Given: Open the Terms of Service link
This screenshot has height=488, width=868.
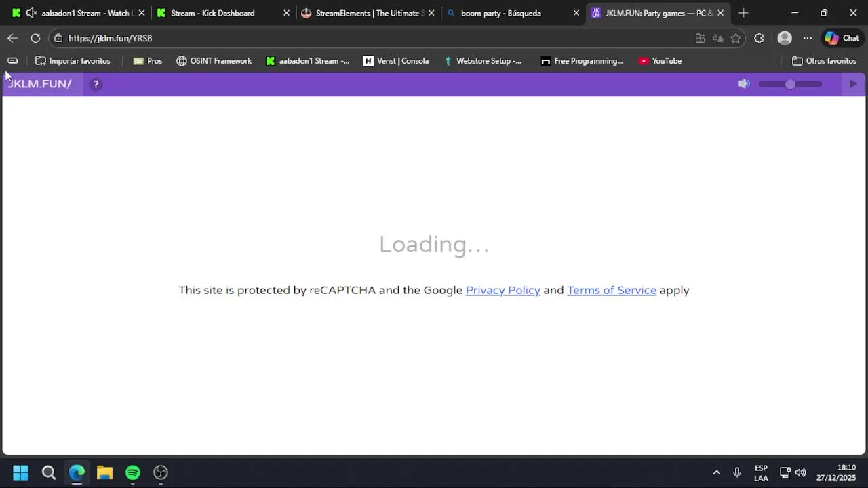Looking at the screenshot, I should 612,290.
